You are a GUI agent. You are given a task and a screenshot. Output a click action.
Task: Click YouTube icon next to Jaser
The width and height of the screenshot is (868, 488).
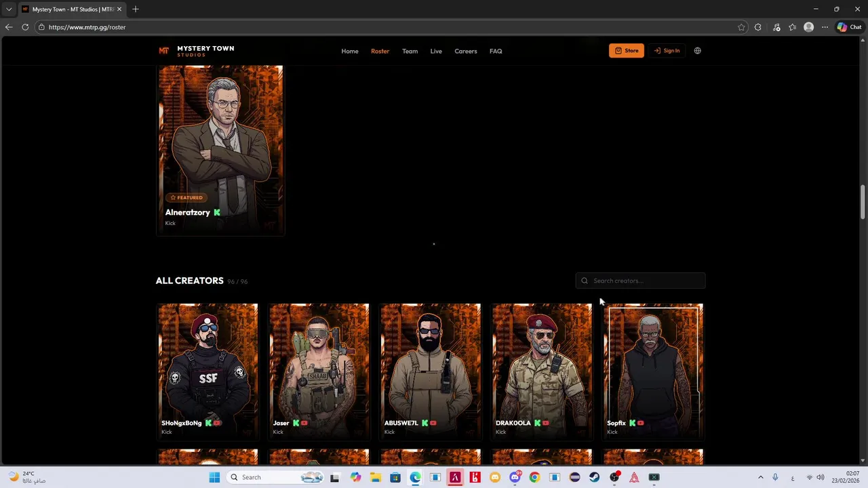[x=304, y=423]
